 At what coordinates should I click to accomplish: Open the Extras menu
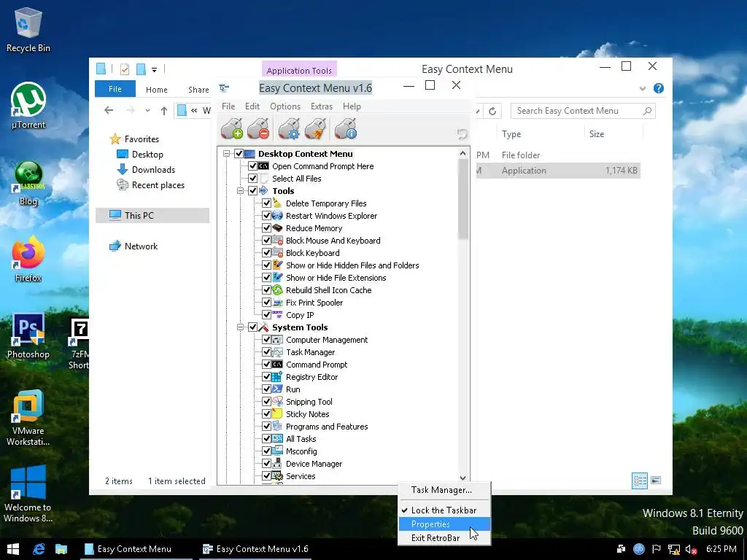[x=322, y=106]
